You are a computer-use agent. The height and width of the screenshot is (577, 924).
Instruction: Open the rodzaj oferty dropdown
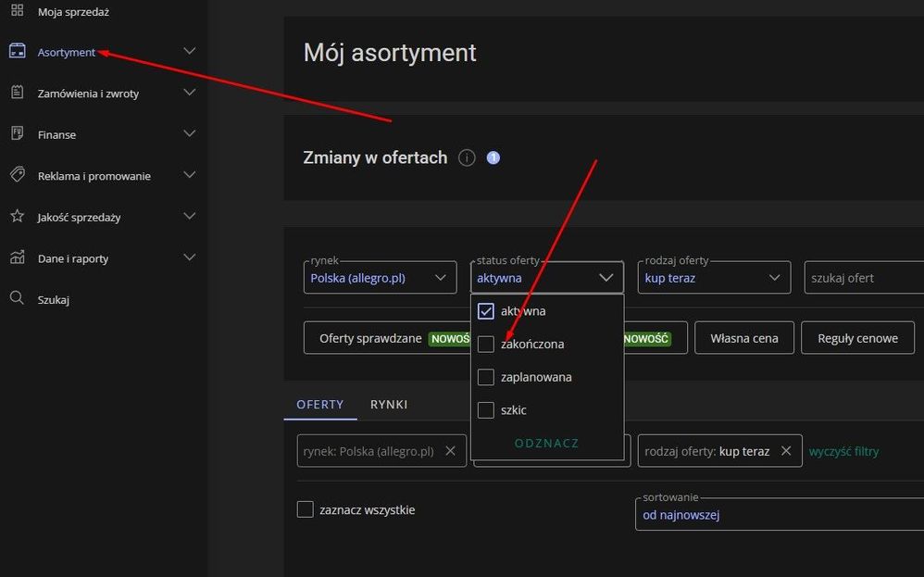pyautogui.click(x=714, y=278)
